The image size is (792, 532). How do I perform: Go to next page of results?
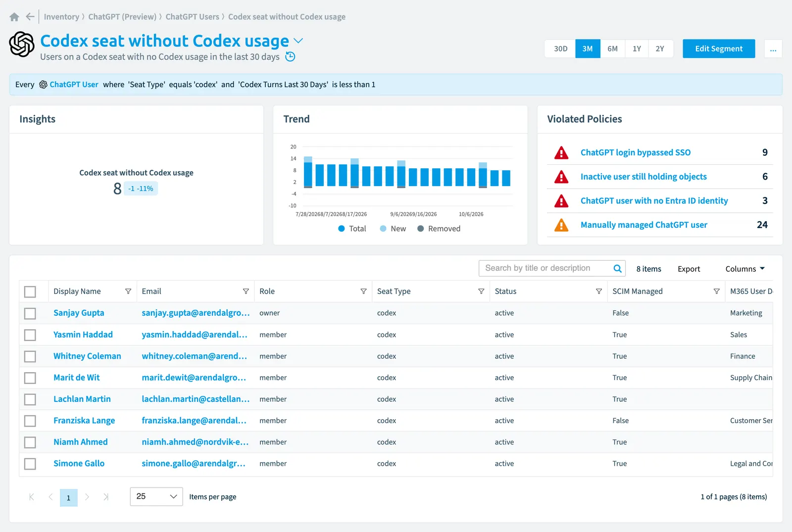87,497
